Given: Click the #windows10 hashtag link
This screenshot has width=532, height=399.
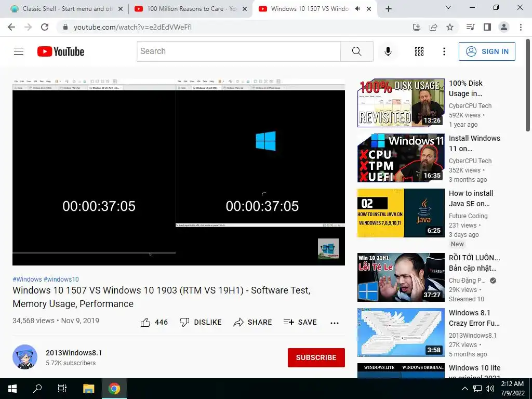Looking at the screenshot, I should coord(61,279).
